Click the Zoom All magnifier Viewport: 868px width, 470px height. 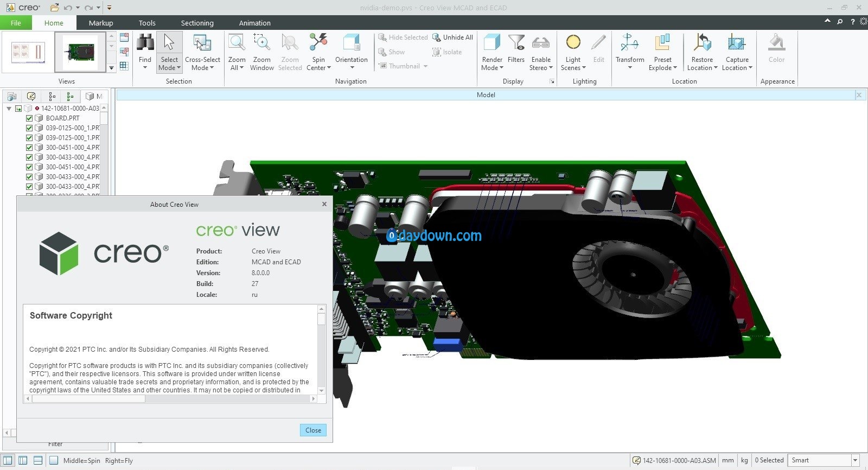pyautogui.click(x=237, y=43)
